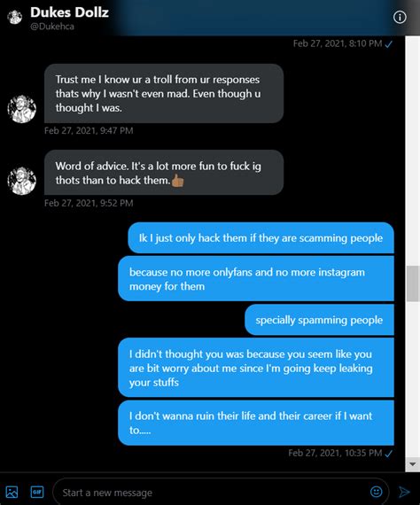Select 'Word of advice' message bubble
420x505 pixels.
point(164,173)
